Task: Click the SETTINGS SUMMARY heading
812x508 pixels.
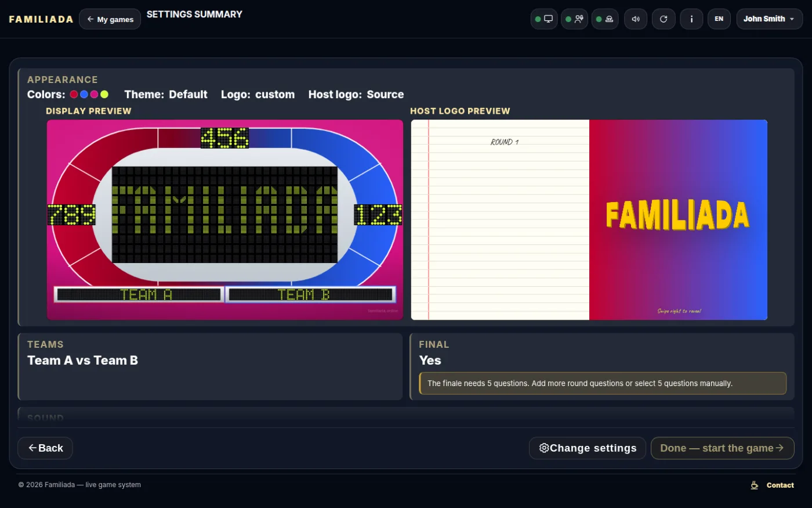Action: [x=194, y=14]
